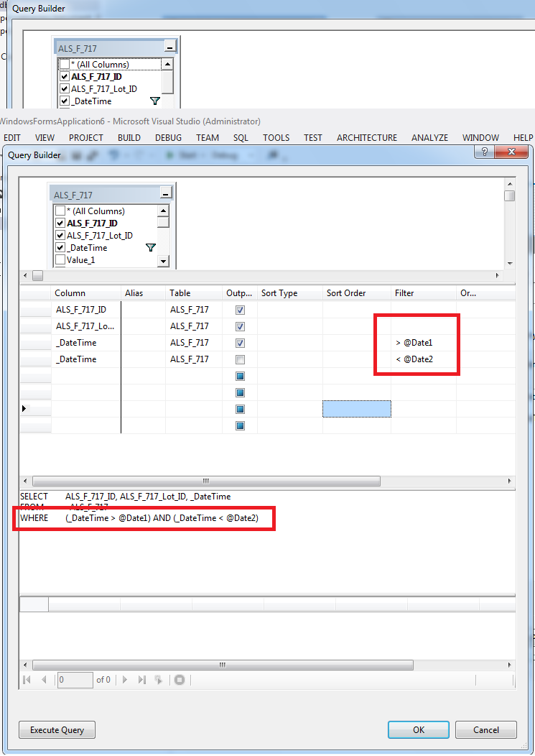Screen dimensions: 535x756
Task: Click the Help question mark button in title bar
Action: point(485,152)
